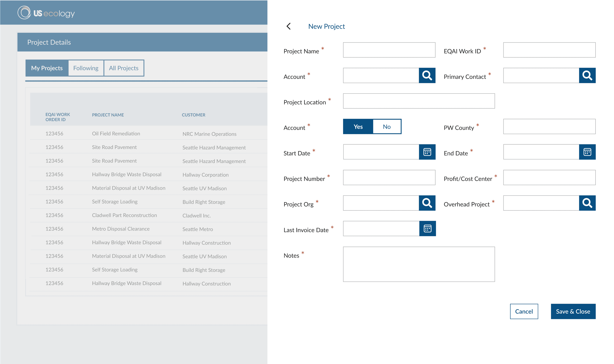Click the back arrow beside New Project
This screenshot has width=614, height=364.
coord(289,26)
